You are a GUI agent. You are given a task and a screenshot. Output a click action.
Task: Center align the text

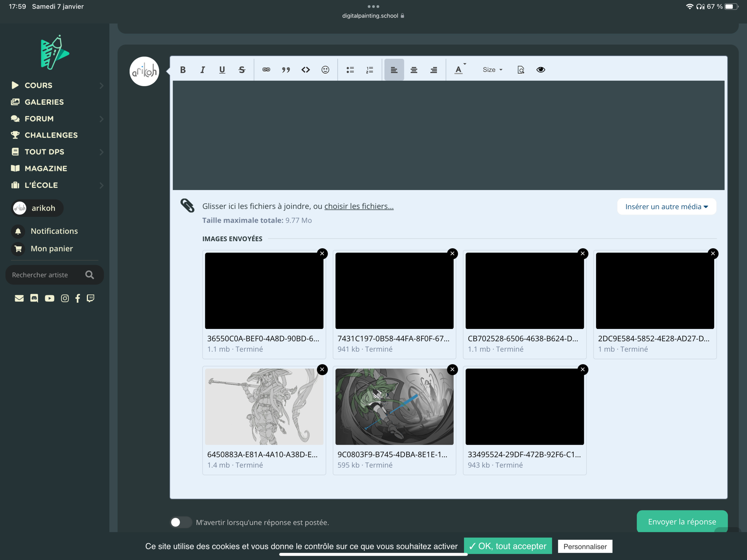(414, 70)
